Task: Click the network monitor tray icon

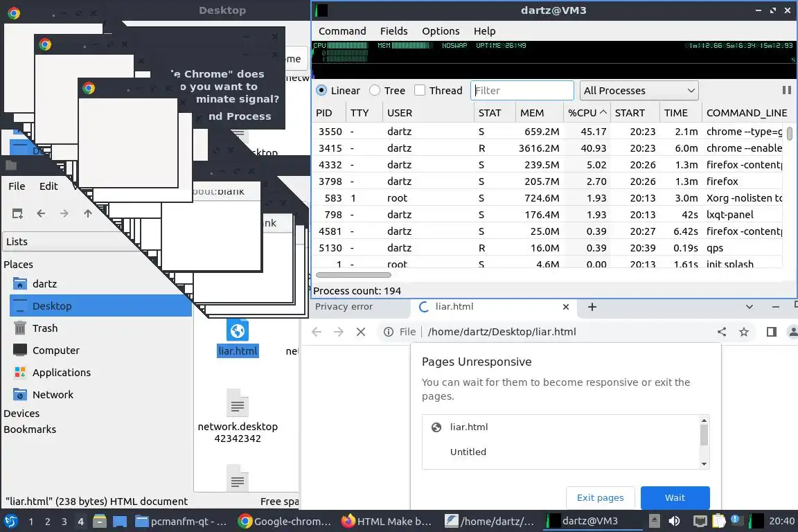Action: 700,521
